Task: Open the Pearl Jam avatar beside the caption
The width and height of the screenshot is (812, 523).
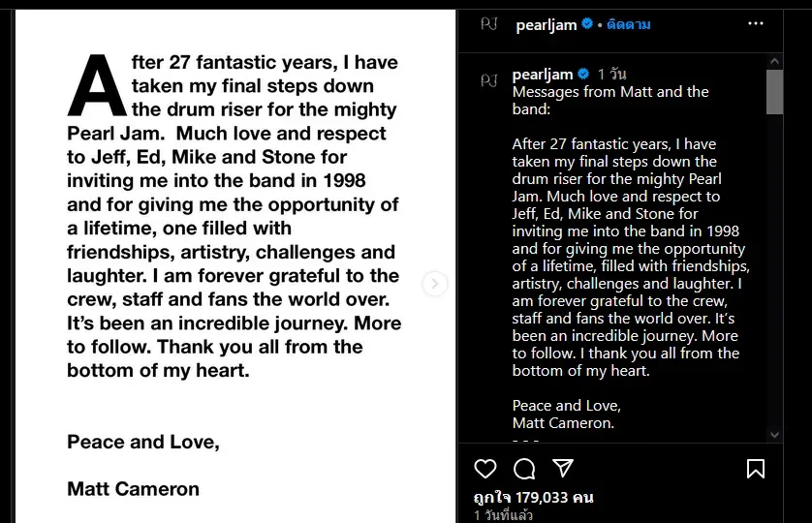Action: point(489,80)
